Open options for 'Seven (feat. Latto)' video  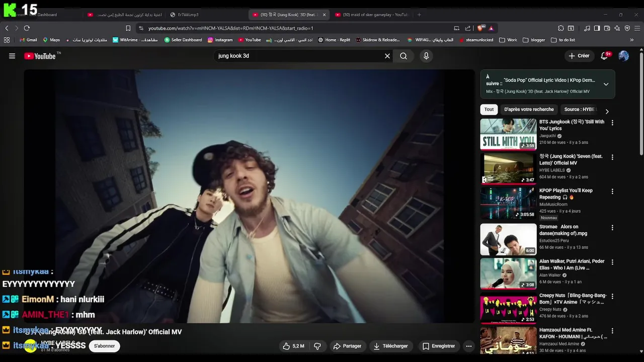pyautogui.click(x=612, y=157)
